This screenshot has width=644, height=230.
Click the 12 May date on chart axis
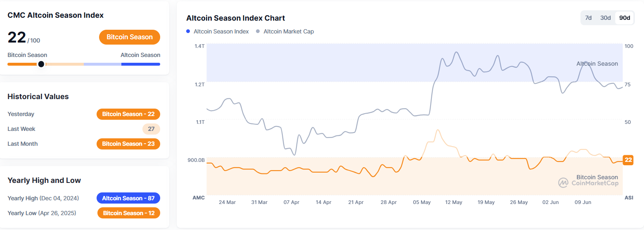point(454,202)
